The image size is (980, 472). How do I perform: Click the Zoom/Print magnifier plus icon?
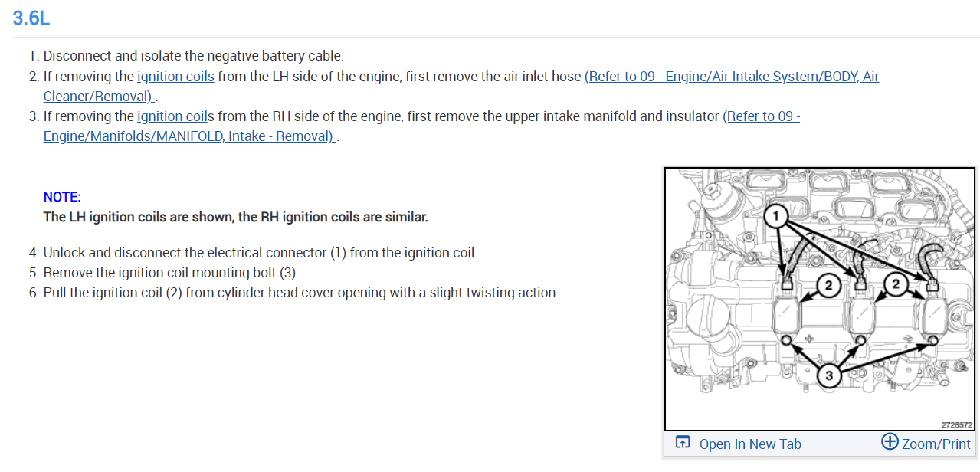point(890,442)
